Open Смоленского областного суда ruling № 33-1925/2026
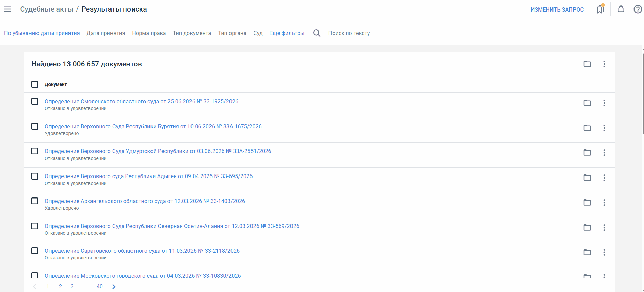The width and height of the screenshot is (644, 292). [141, 101]
